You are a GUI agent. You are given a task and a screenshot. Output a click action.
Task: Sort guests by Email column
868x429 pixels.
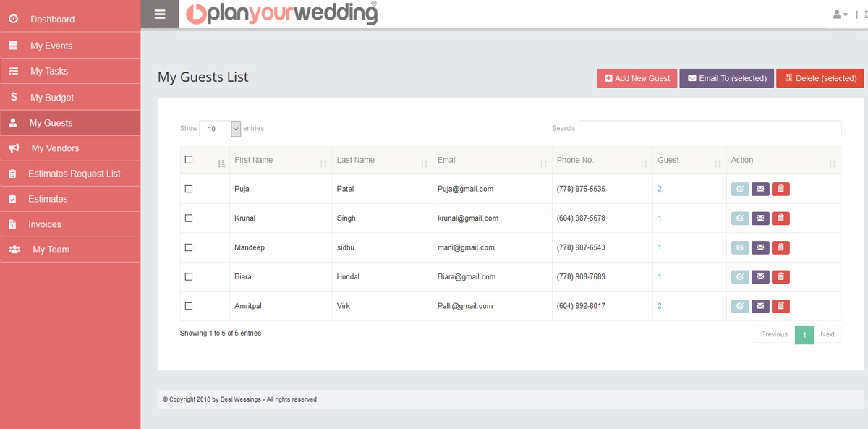(493, 161)
